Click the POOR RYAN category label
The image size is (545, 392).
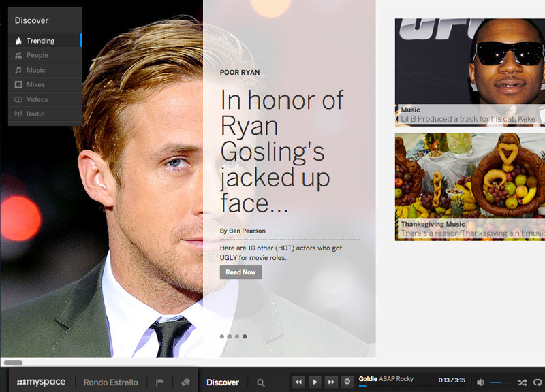tap(240, 73)
